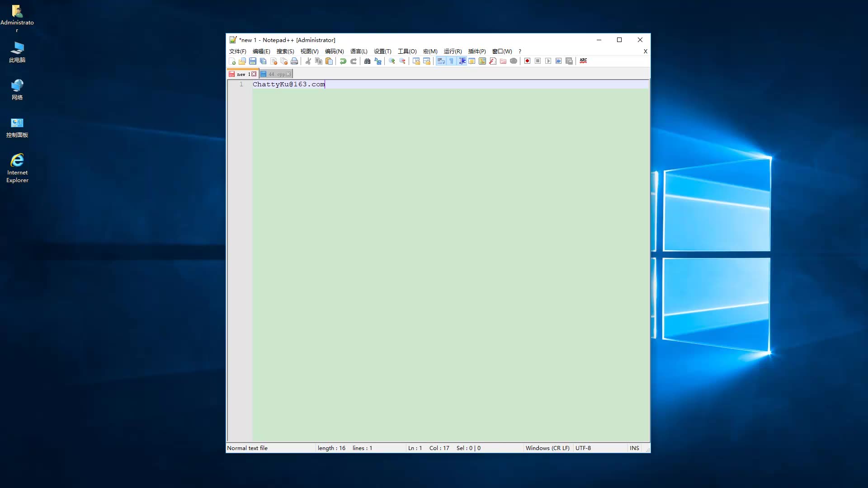Open the 设置(T) menu
868x488 pixels.
[382, 52]
